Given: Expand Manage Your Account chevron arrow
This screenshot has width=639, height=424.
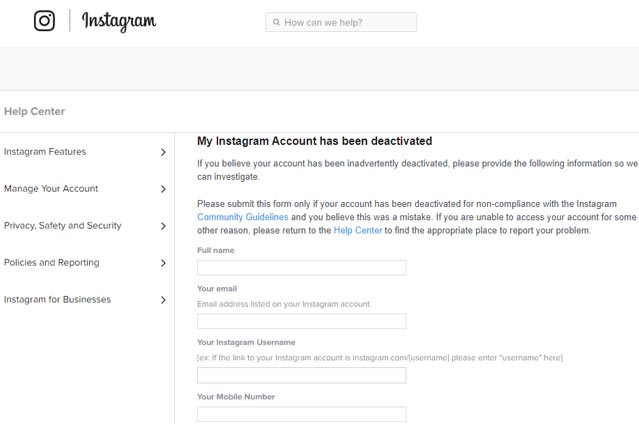Looking at the screenshot, I should pos(163,189).
